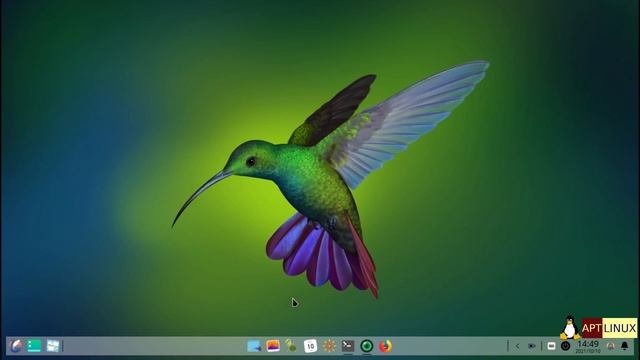640x360 pixels.
Task: Open the power button menu in the dock
Action: (x=565, y=346)
